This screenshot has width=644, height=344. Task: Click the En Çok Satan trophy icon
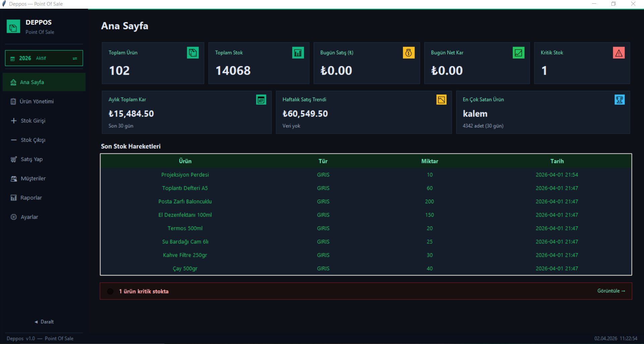(x=619, y=100)
